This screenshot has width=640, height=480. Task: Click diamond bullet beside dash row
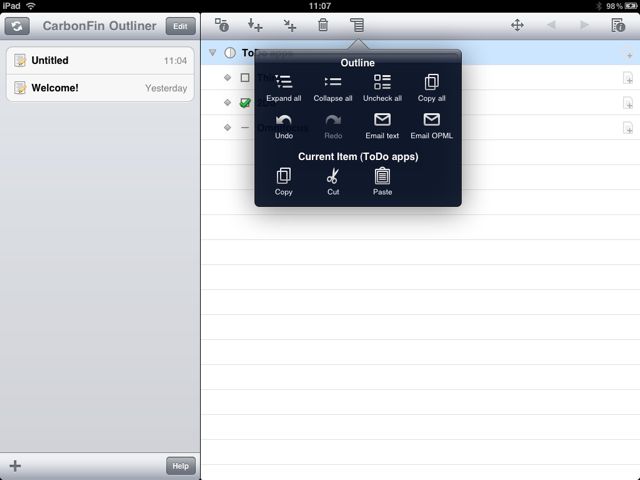coord(227,128)
